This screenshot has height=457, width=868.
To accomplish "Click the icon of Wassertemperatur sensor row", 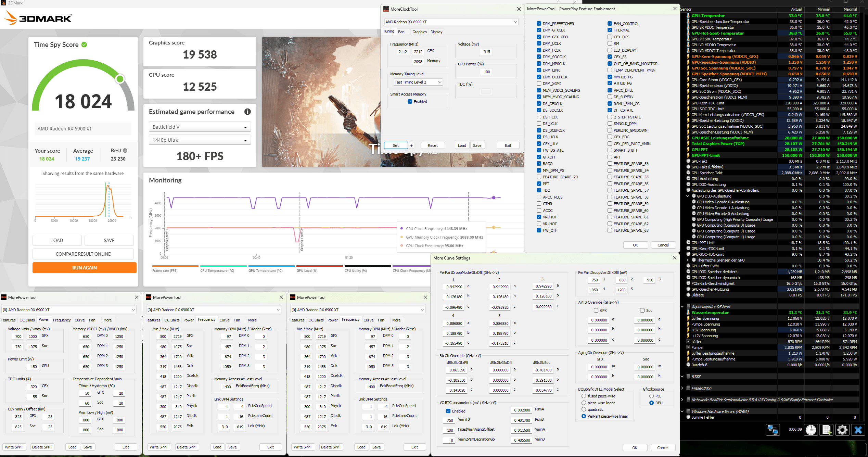I will click(688, 313).
